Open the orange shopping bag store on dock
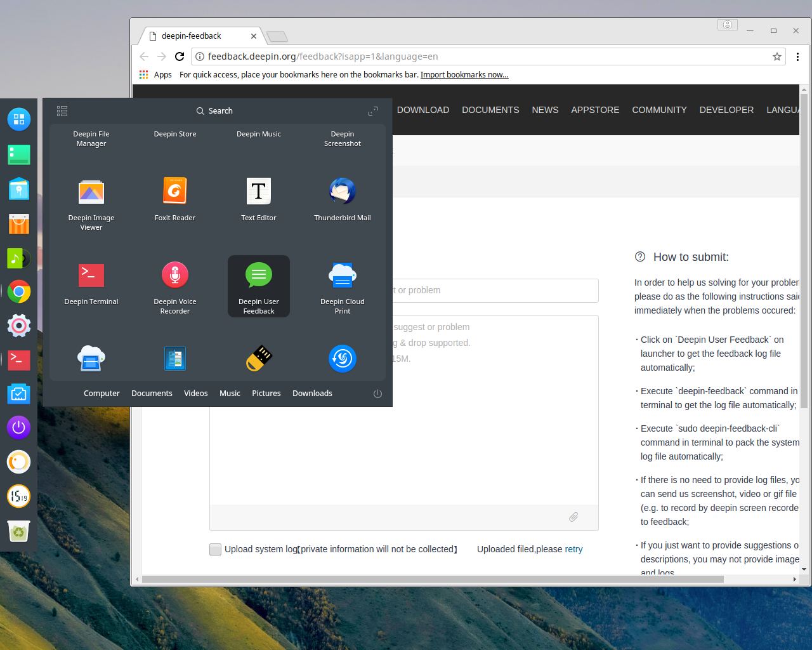This screenshot has height=650, width=812. coord(19,223)
